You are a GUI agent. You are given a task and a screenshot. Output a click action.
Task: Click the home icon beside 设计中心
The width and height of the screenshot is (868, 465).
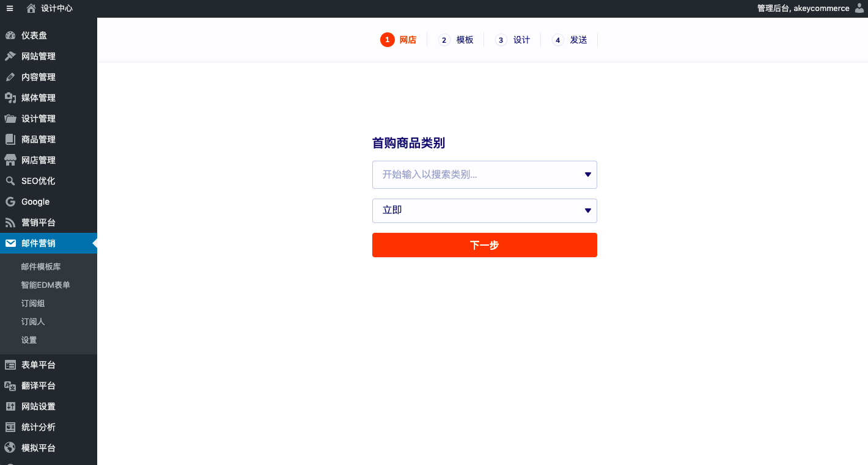coord(31,9)
